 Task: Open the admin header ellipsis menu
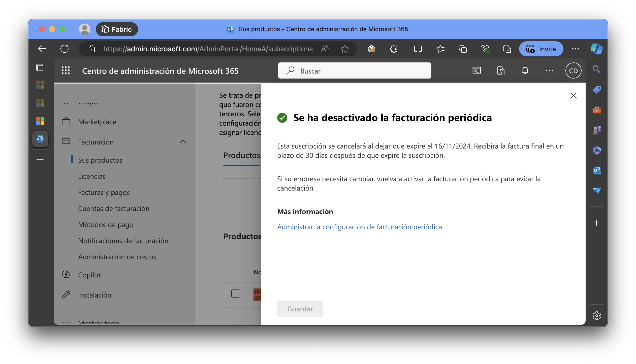click(549, 70)
